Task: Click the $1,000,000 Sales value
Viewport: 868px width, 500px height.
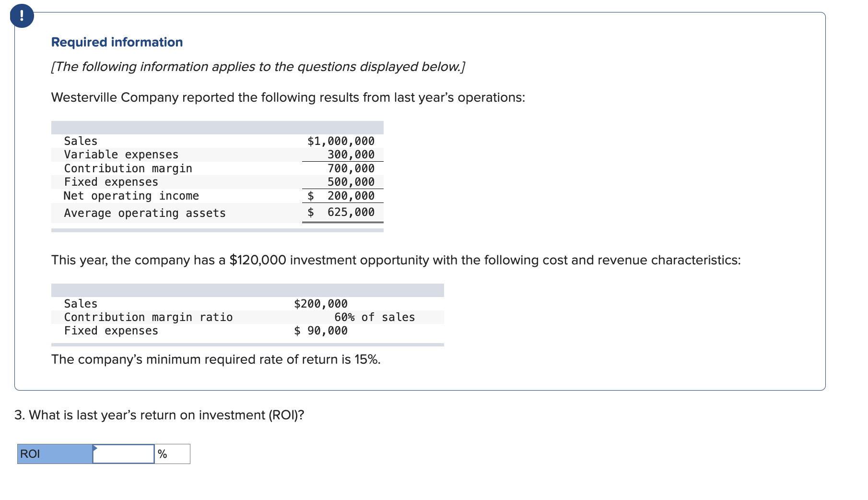Action: pos(341,141)
